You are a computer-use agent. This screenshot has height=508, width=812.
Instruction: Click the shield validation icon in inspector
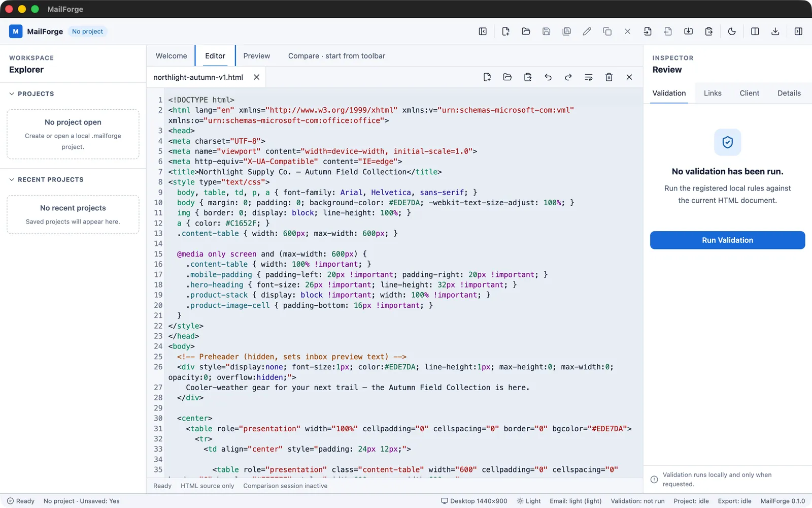tap(727, 142)
